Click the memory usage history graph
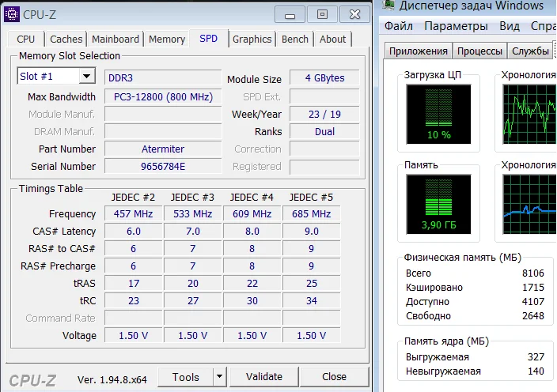557x392 pixels. coord(529,205)
